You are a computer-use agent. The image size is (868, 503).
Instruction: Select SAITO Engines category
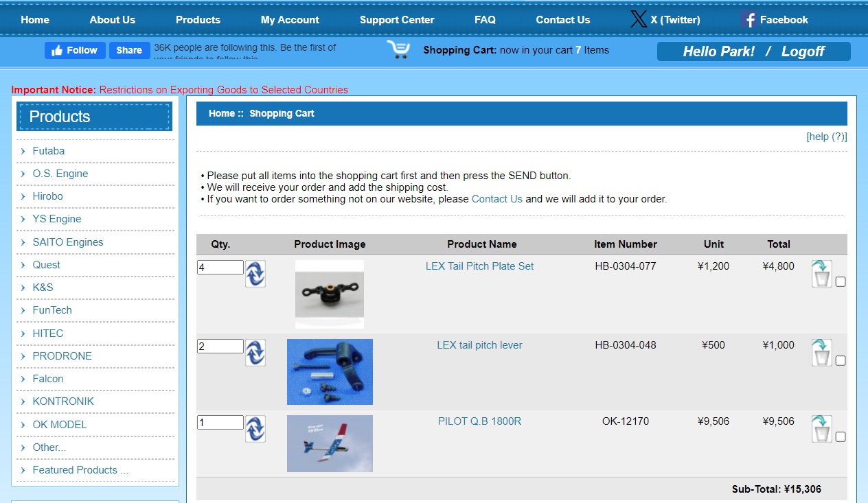68,242
